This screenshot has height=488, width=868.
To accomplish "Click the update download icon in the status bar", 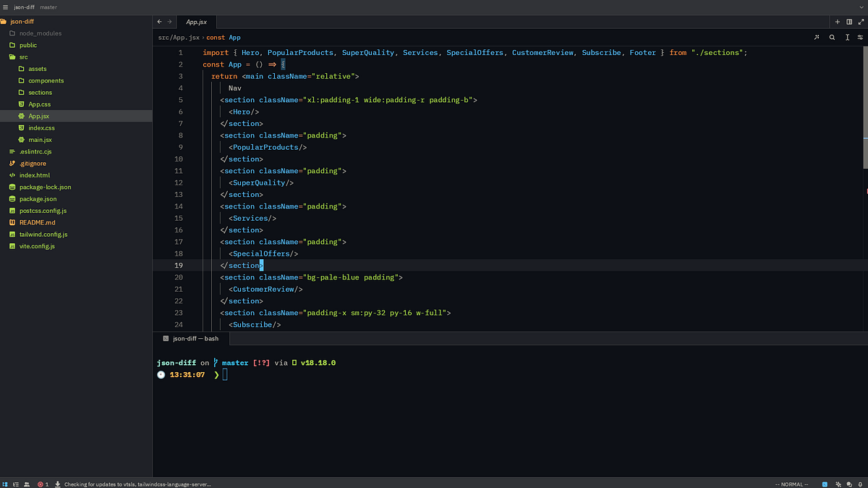I will click(x=57, y=484).
